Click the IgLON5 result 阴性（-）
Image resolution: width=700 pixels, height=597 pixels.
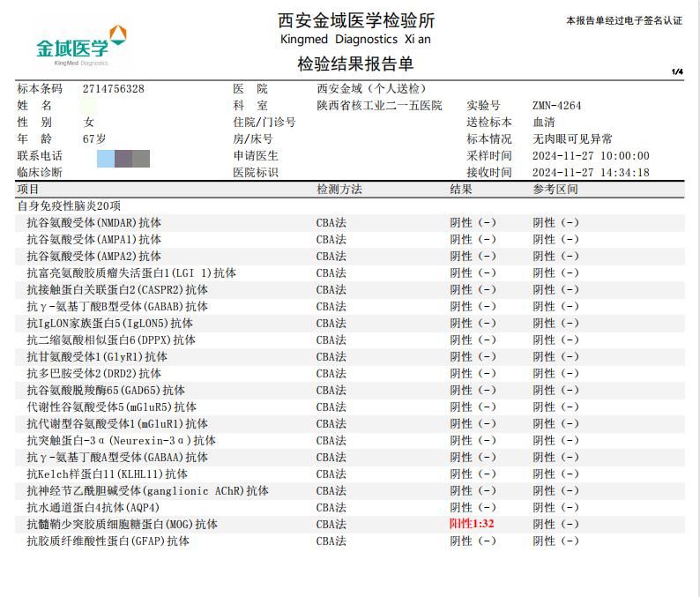click(x=473, y=324)
